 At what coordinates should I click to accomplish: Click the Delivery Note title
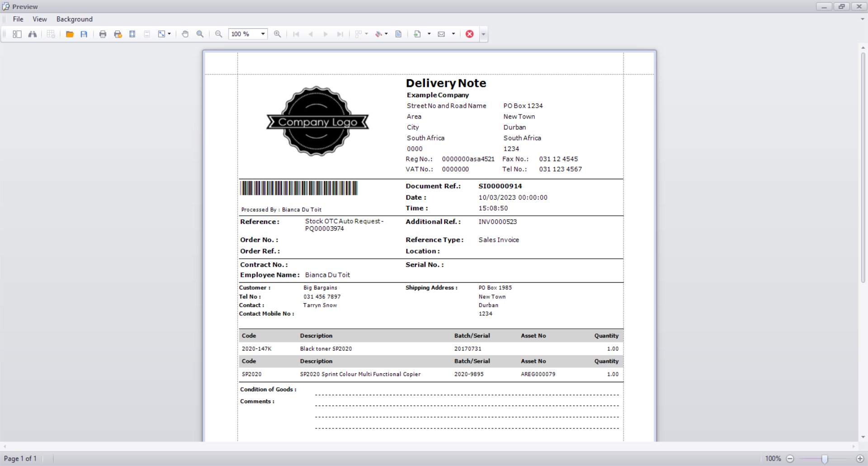[x=446, y=83]
